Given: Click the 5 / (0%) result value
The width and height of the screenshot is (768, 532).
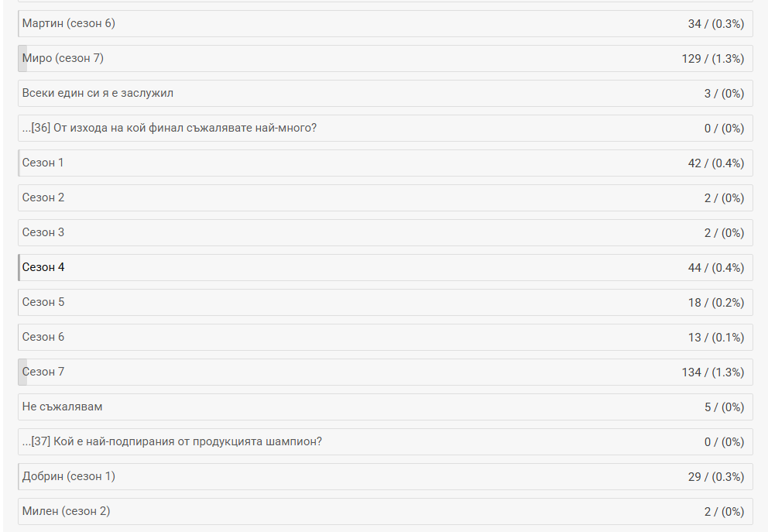Looking at the screenshot, I should coord(724,407).
